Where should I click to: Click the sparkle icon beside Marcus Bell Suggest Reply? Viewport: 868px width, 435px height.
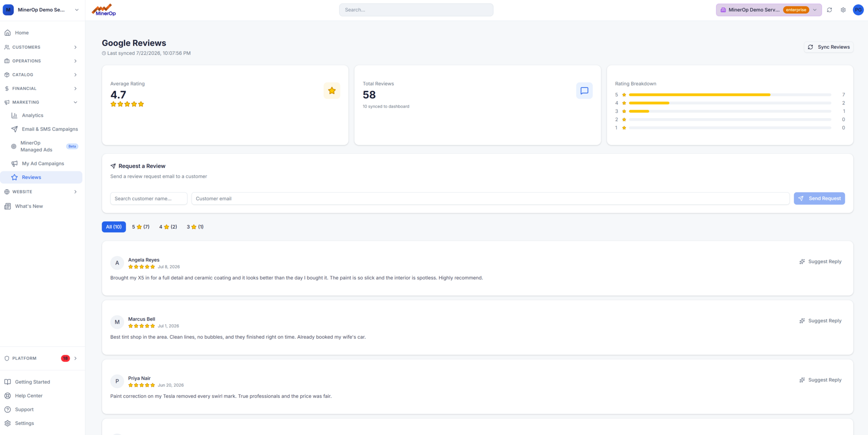coord(802,321)
